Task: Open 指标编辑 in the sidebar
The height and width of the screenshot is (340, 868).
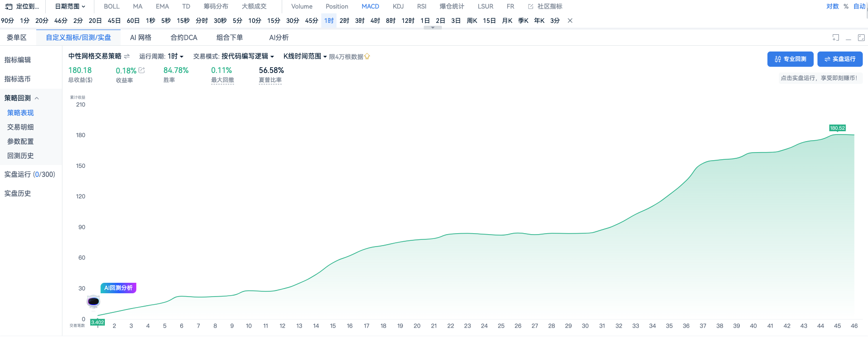Action: tap(18, 60)
